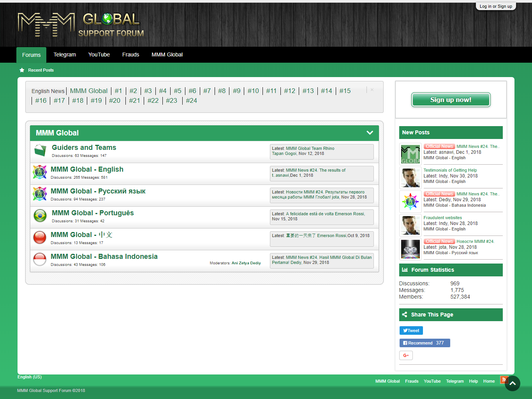The width and height of the screenshot is (532, 399).
Task: Click the scroll-to-top arrow button
Action: tap(513, 383)
